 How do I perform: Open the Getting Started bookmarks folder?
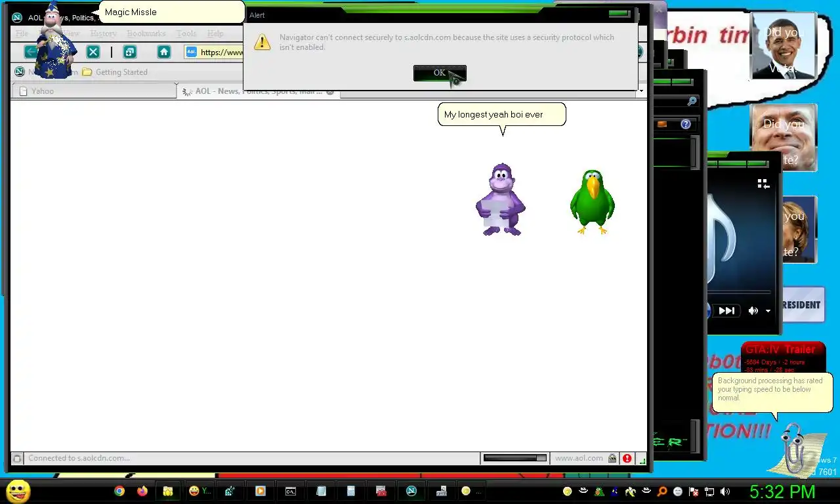[x=115, y=72]
